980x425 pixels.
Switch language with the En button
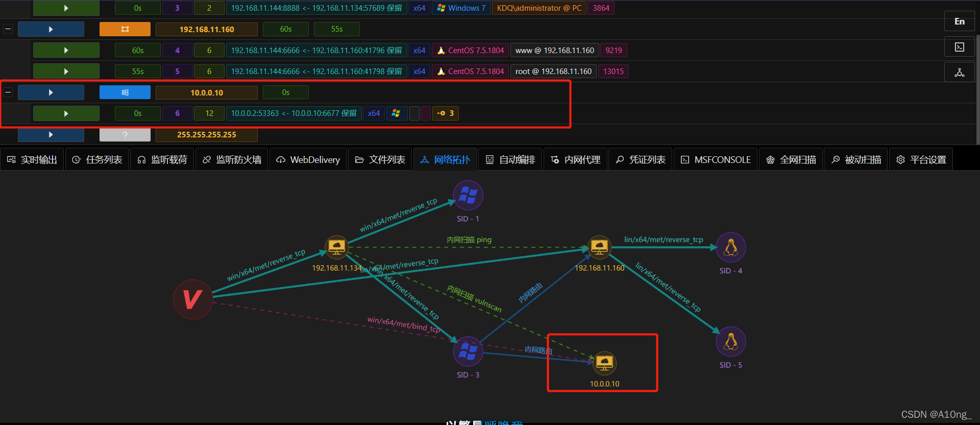point(960,21)
